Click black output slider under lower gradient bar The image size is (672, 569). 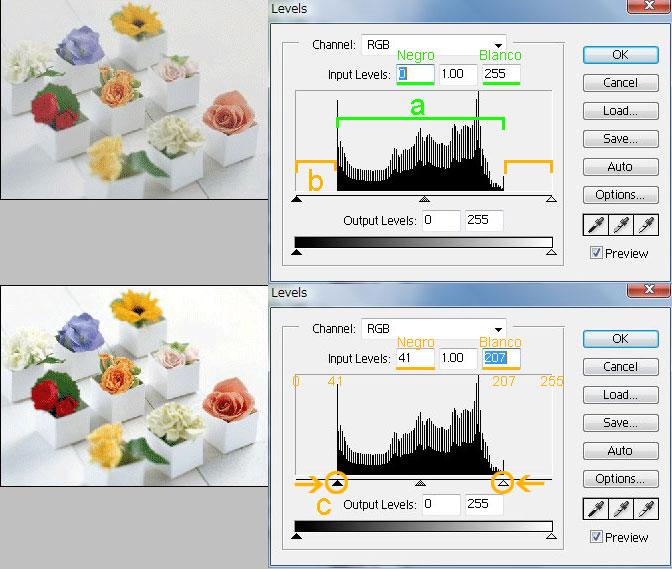[x=296, y=536]
